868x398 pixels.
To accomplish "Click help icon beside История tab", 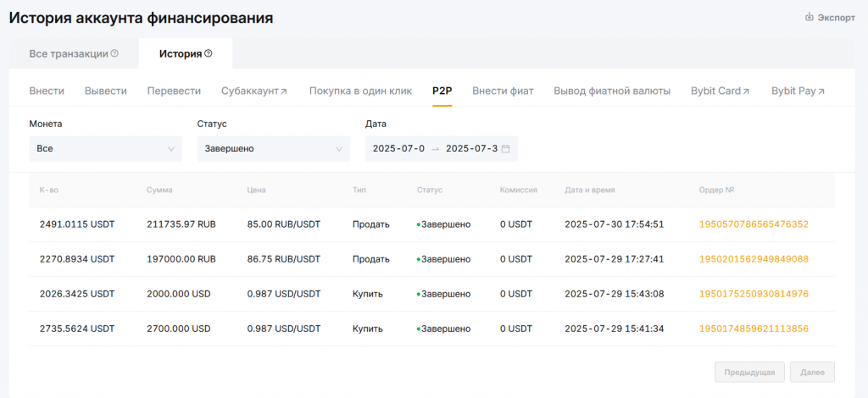I will 209,54.
